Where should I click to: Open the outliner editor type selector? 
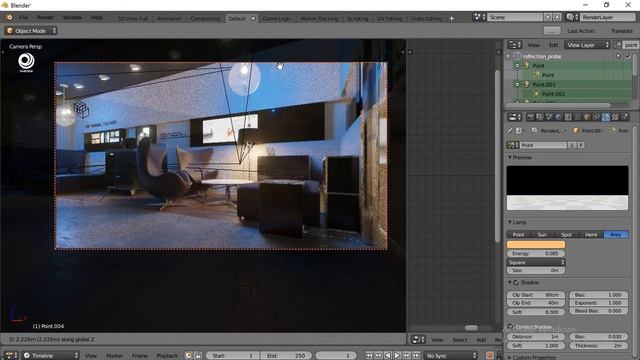point(514,45)
